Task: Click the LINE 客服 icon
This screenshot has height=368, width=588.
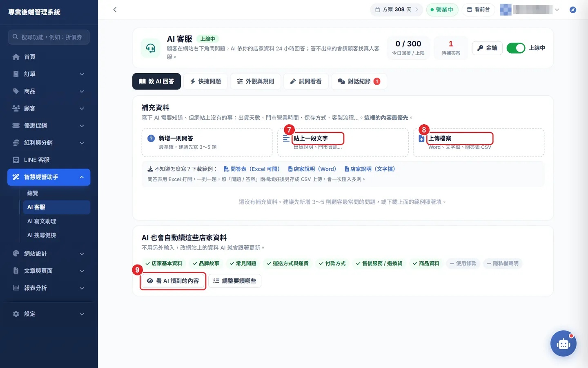Action: (x=16, y=160)
